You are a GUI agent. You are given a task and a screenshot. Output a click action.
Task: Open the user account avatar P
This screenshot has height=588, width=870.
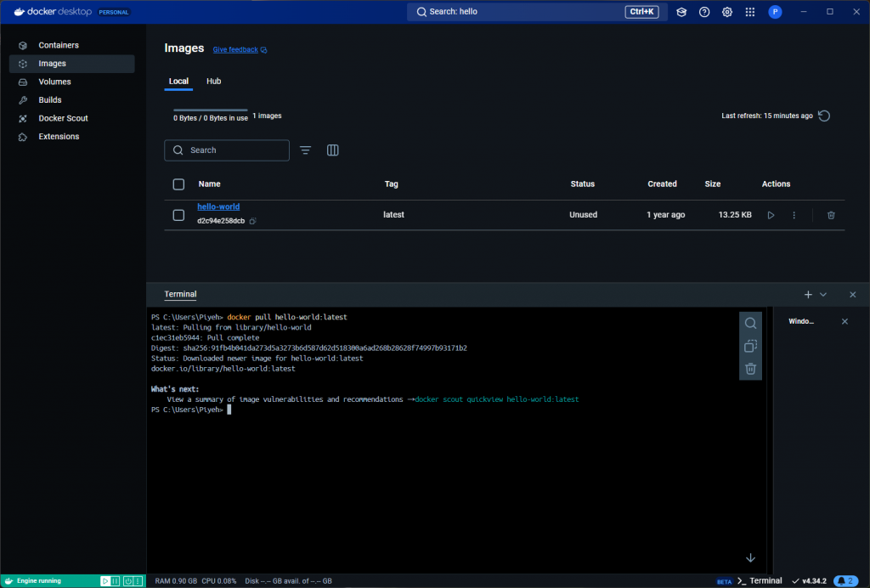[x=775, y=12]
